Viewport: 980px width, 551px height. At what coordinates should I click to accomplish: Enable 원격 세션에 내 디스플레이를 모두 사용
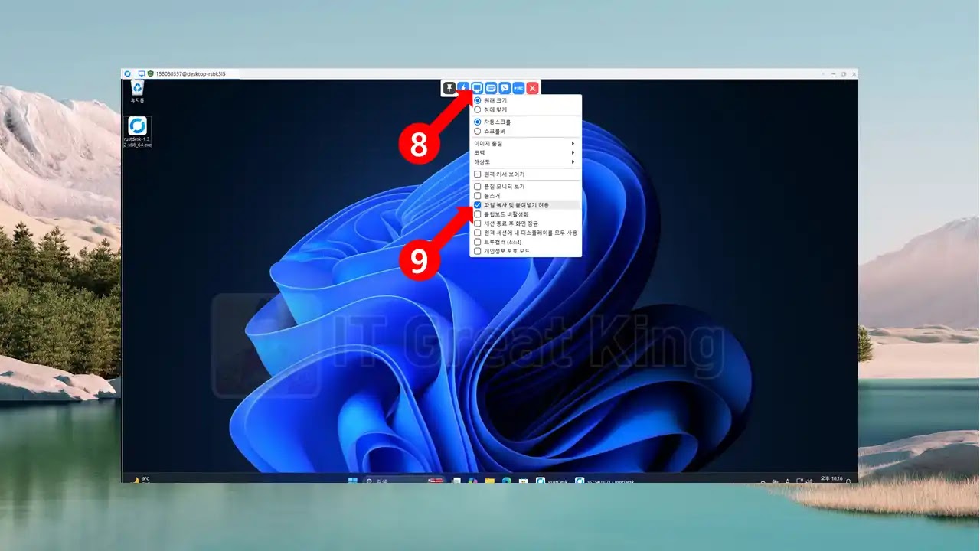tap(478, 233)
